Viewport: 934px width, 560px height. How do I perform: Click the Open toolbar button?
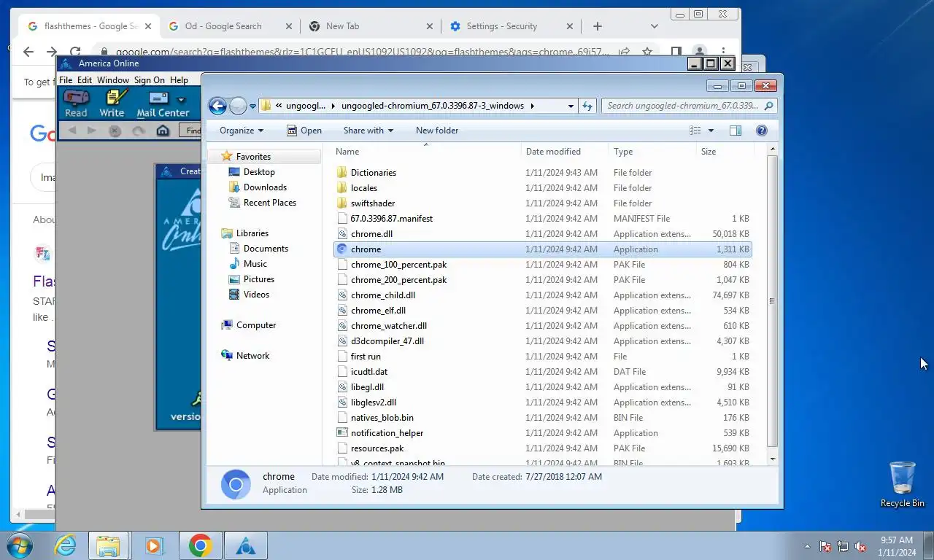tap(304, 131)
